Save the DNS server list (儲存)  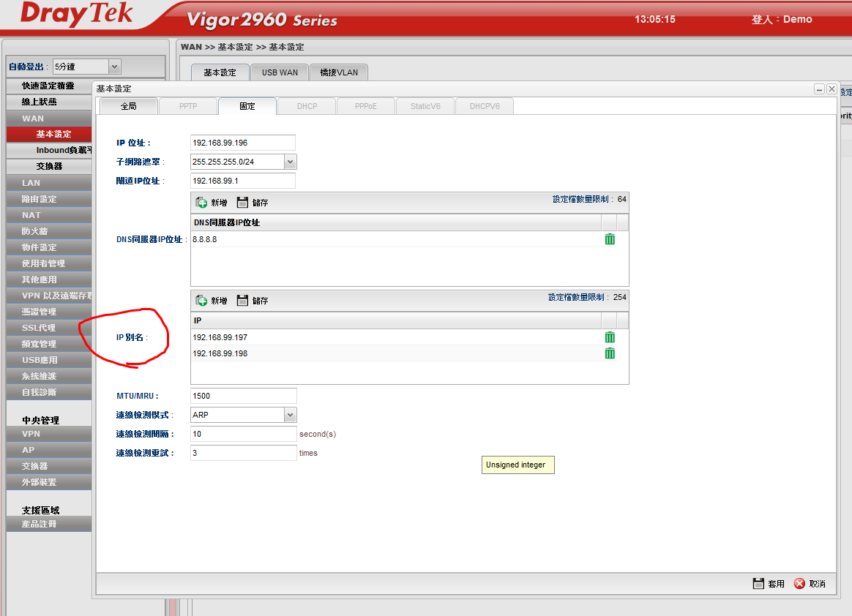[253, 203]
